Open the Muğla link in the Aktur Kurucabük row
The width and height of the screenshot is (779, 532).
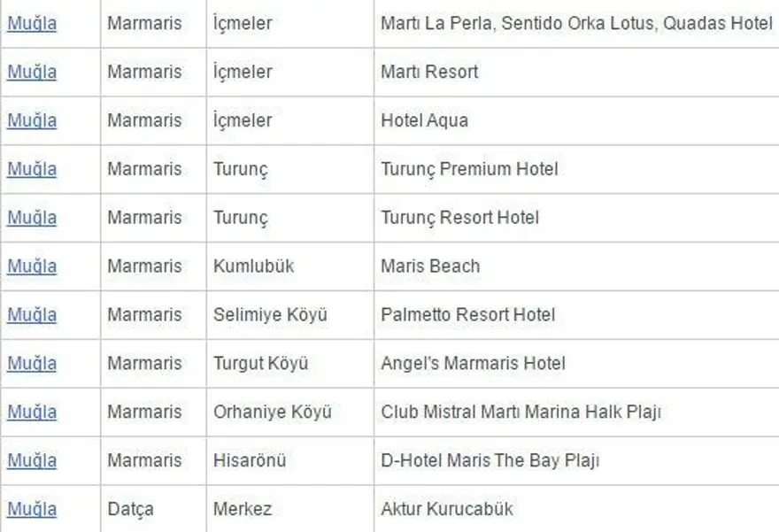click(31, 509)
